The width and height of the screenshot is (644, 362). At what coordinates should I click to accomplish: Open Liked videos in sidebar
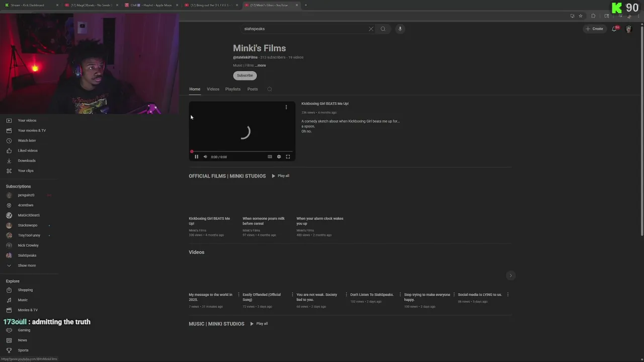pos(28,151)
